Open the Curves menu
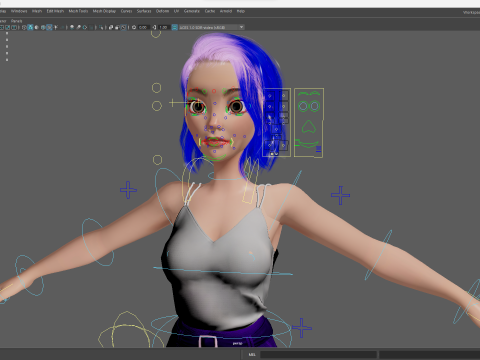This screenshot has width=480, height=360. coord(126,11)
